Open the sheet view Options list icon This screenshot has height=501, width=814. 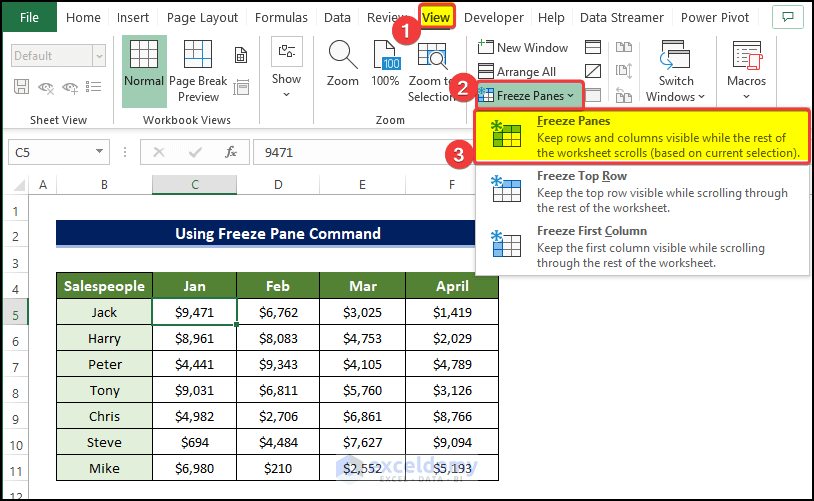[93, 87]
